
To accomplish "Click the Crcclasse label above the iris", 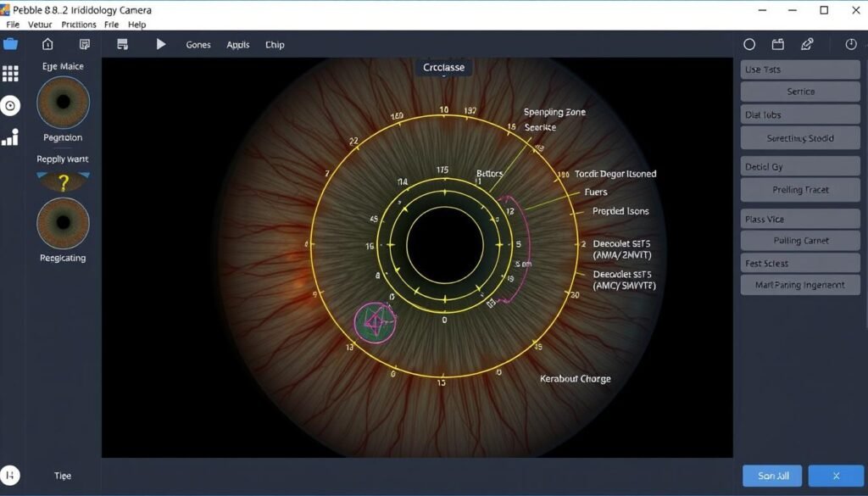I will click(444, 68).
